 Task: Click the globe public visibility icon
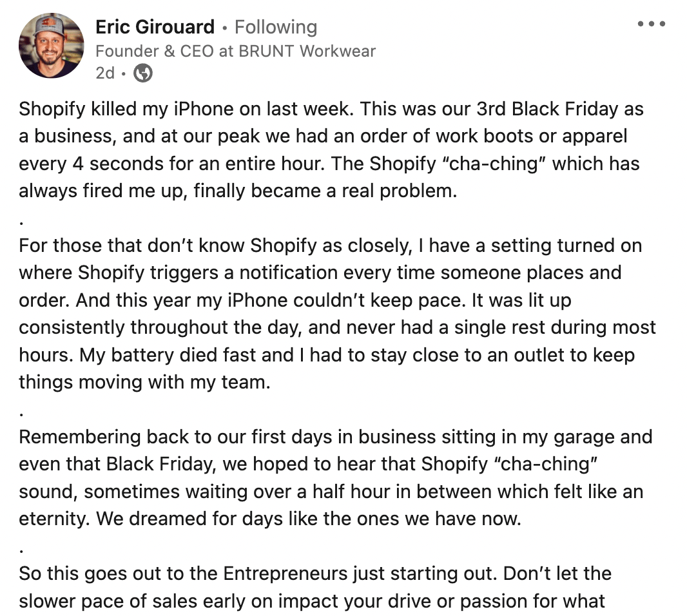(143, 73)
